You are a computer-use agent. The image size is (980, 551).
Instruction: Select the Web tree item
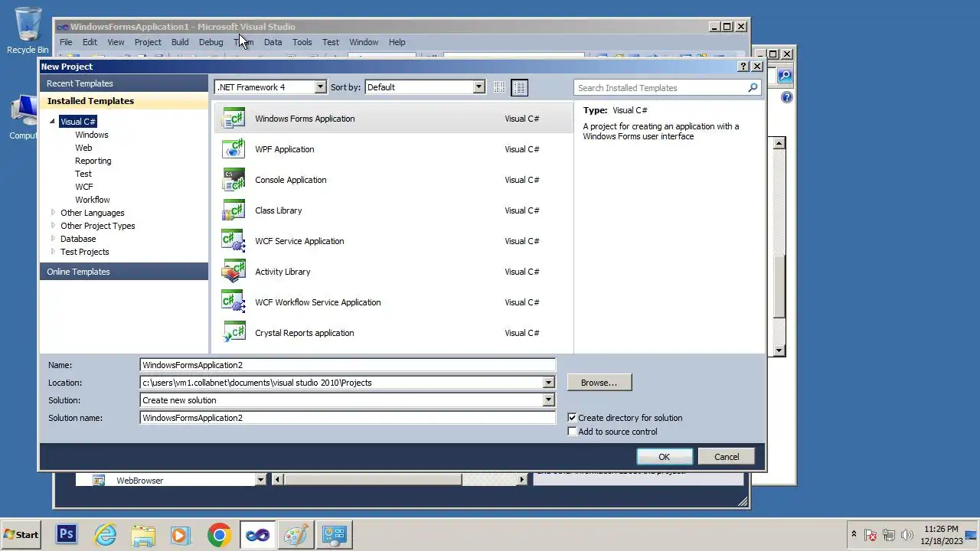tap(83, 148)
